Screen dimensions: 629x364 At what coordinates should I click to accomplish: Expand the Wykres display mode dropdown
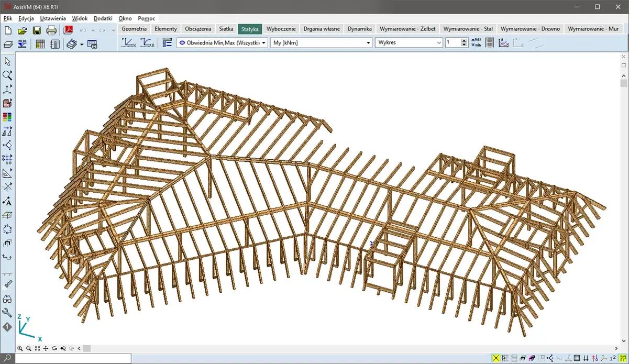click(439, 43)
